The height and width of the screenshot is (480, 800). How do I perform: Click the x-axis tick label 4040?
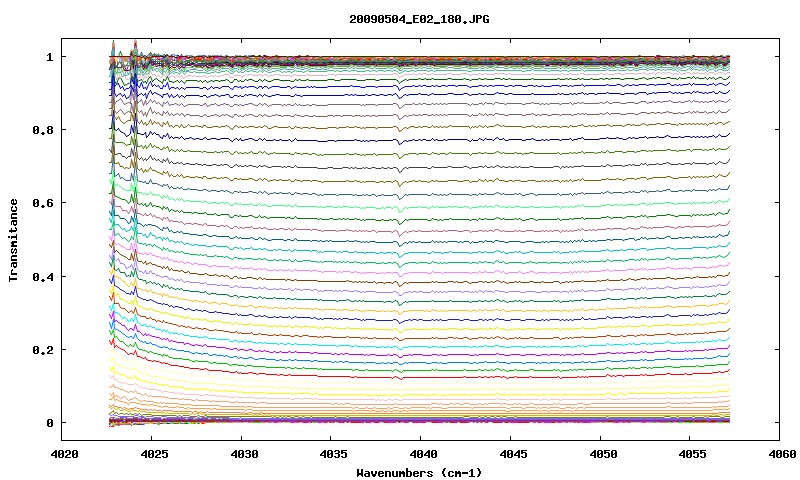click(x=423, y=453)
